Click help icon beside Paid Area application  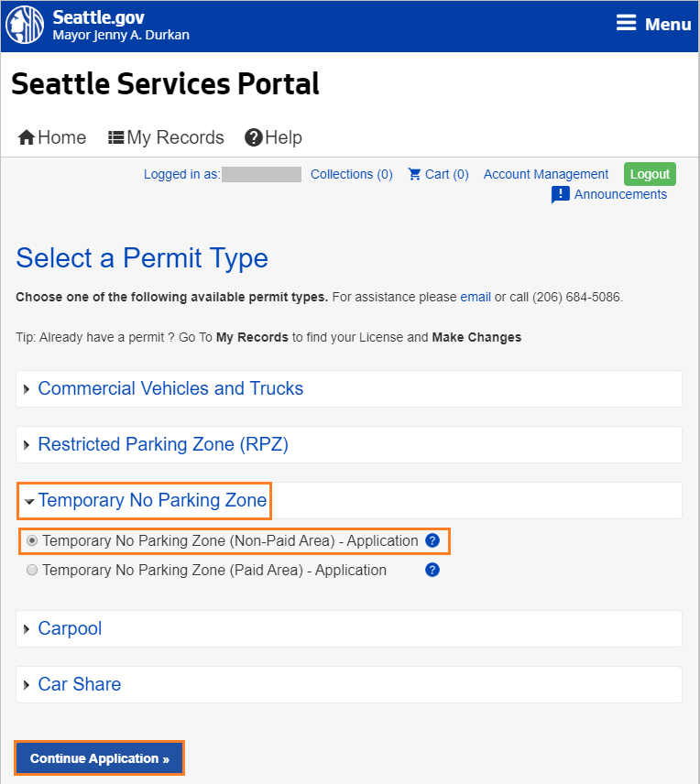pos(432,570)
